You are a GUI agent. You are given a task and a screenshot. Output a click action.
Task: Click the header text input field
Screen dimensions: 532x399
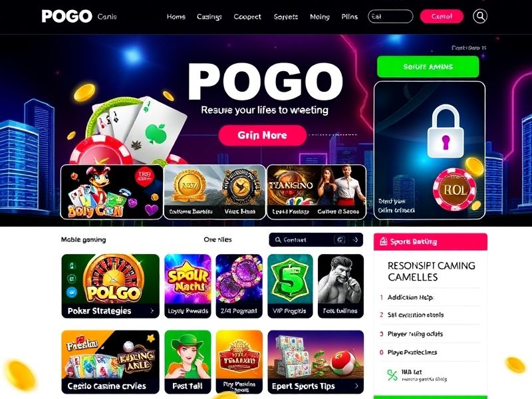pyautogui.click(x=390, y=16)
